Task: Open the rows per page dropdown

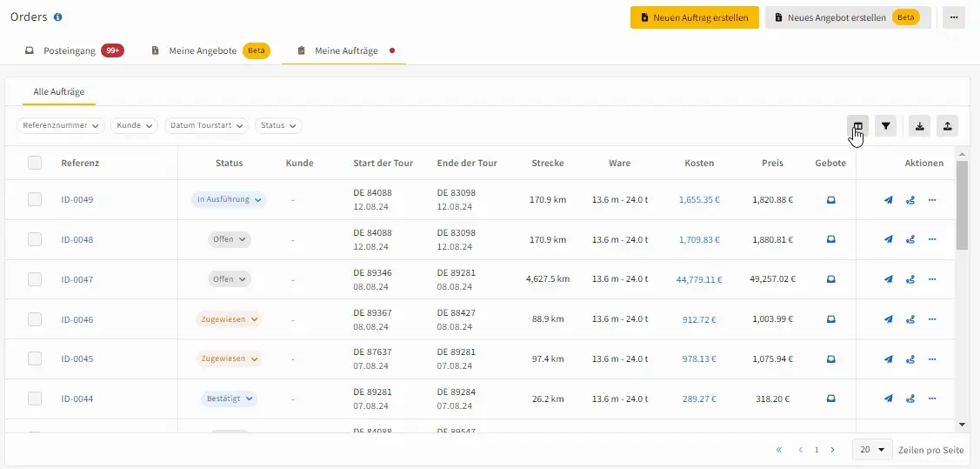Action: pyautogui.click(x=872, y=450)
